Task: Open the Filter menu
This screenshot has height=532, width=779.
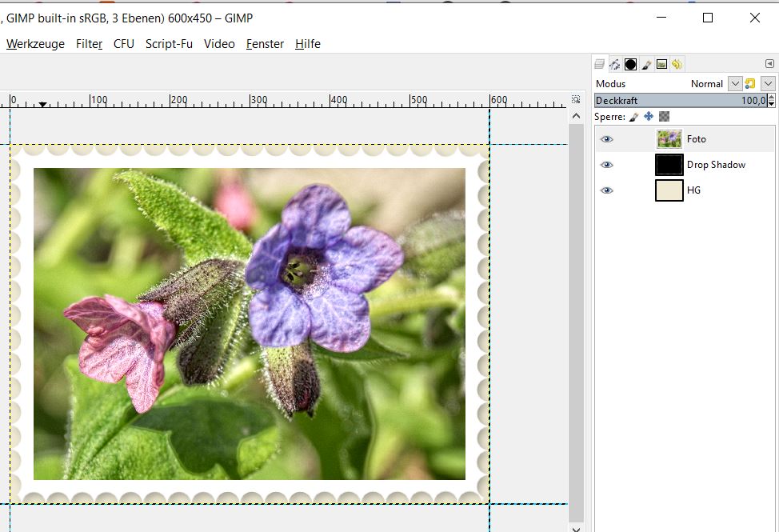Action: click(x=89, y=44)
